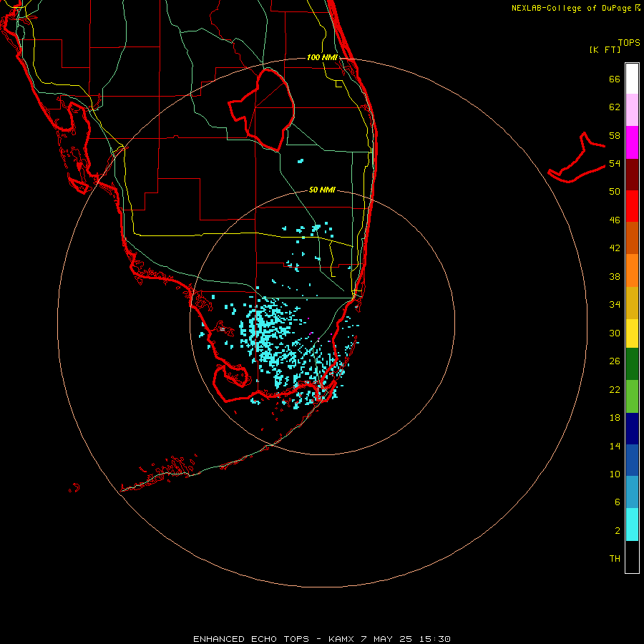The image size is (644, 644).
Task: Click the 100 NMI range ring label
Action: click(322, 57)
